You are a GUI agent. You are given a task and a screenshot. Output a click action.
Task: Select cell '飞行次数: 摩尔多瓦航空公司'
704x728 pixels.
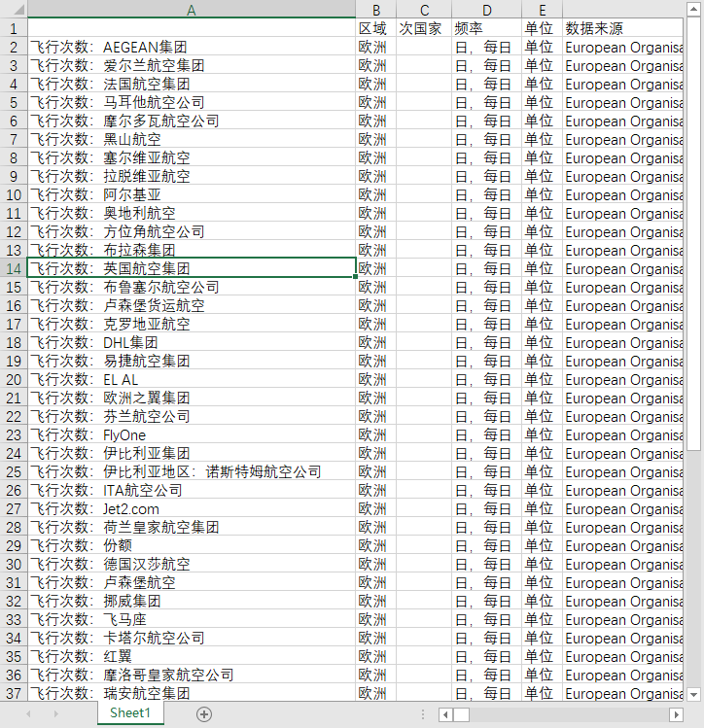point(192,121)
